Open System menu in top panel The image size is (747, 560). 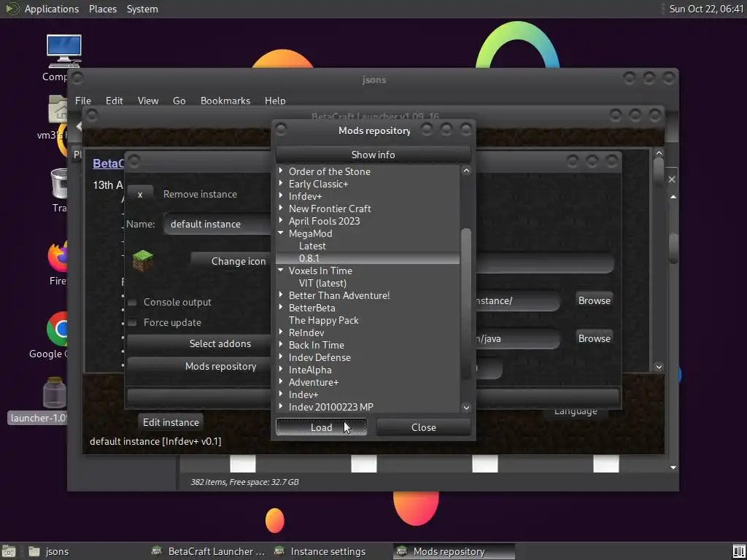[142, 9]
